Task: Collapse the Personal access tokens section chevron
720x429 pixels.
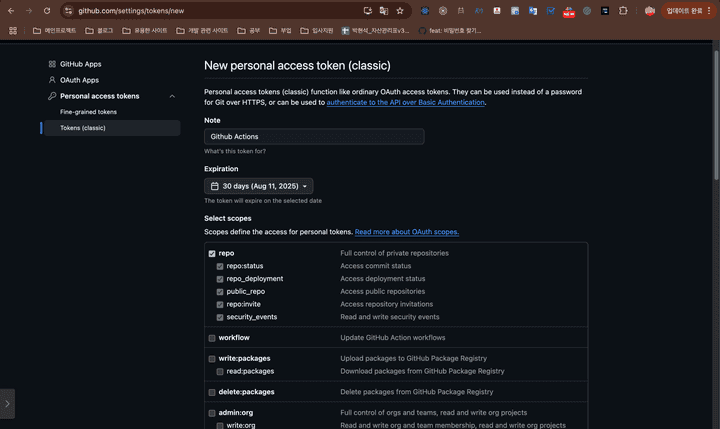Action: [172, 96]
